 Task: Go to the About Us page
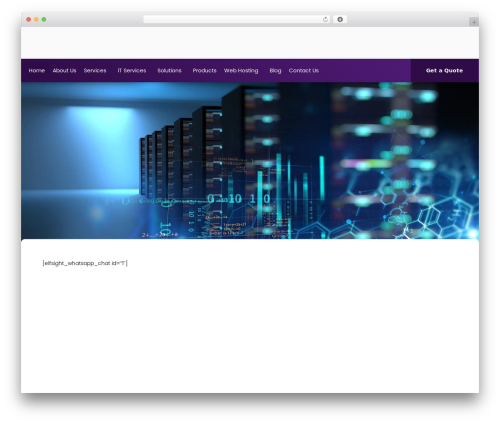pyautogui.click(x=64, y=70)
